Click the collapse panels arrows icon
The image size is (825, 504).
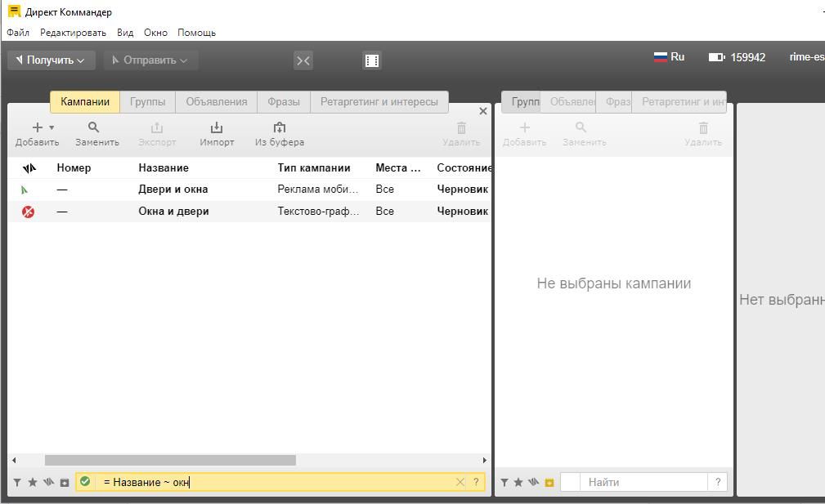[303, 60]
